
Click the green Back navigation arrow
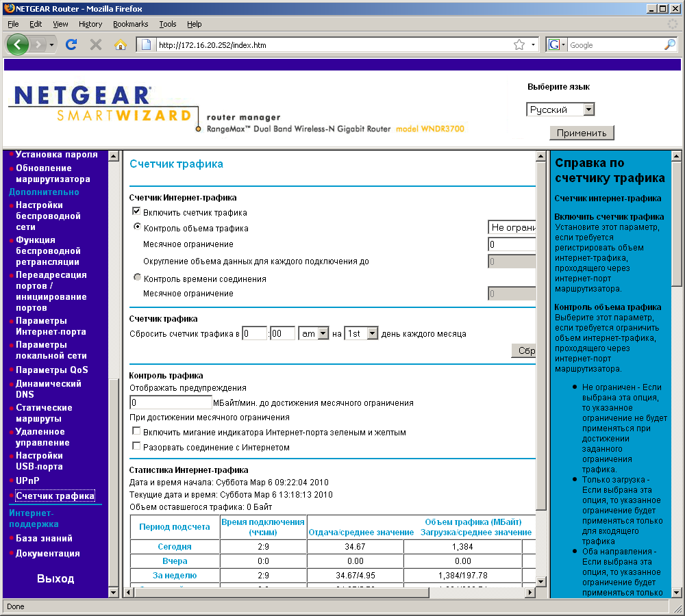tap(18, 44)
